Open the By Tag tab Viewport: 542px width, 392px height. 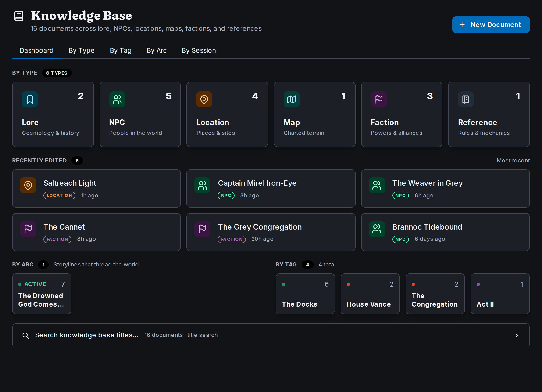121,50
